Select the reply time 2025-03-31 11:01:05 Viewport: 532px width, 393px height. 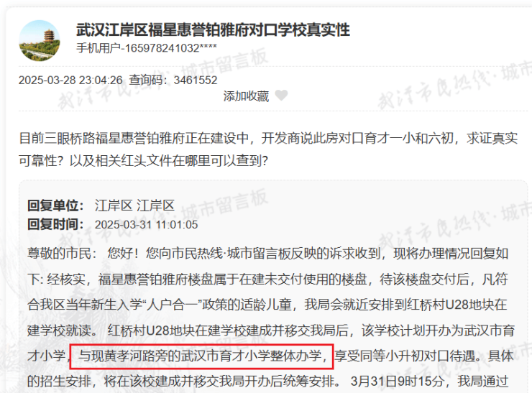click(x=146, y=224)
